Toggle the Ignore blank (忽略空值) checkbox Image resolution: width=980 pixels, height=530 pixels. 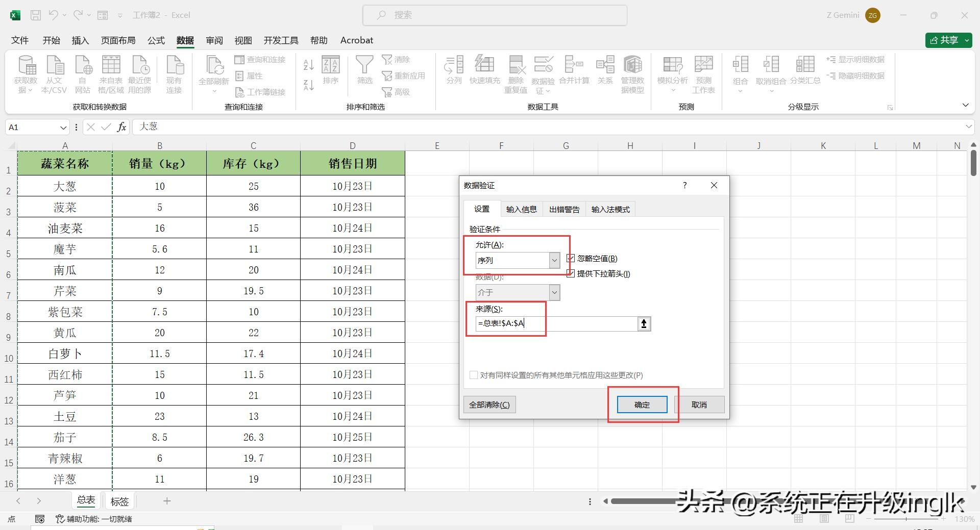(571, 259)
